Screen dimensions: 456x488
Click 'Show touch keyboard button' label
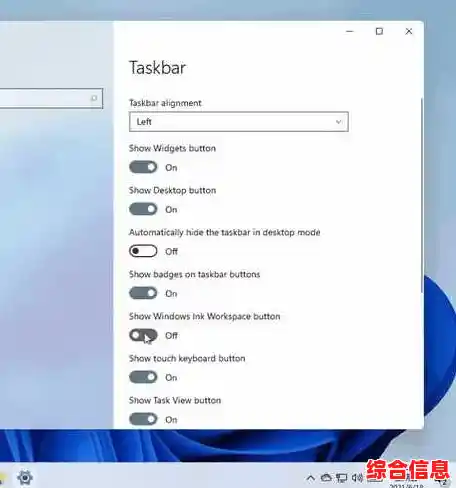(x=187, y=358)
